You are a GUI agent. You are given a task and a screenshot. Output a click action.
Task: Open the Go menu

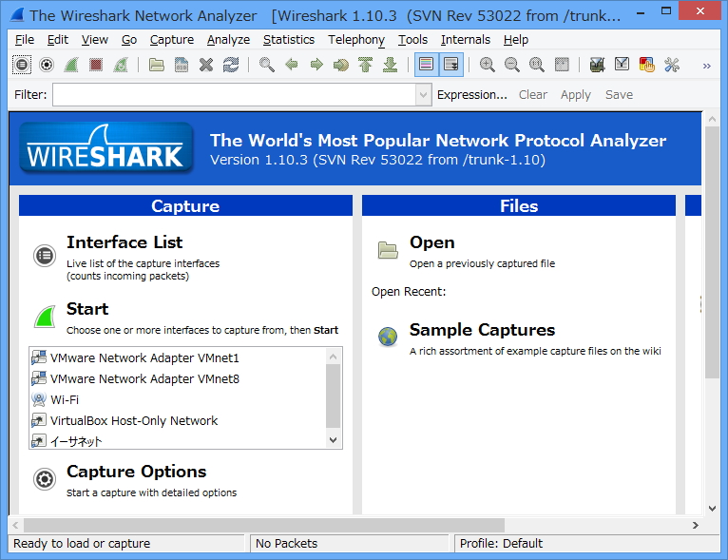pos(129,40)
